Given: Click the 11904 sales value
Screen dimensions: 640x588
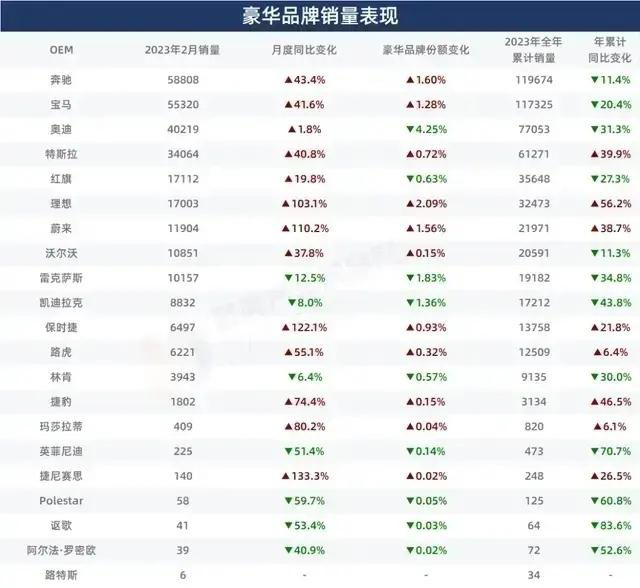Looking at the screenshot, I should click(183, 229).
